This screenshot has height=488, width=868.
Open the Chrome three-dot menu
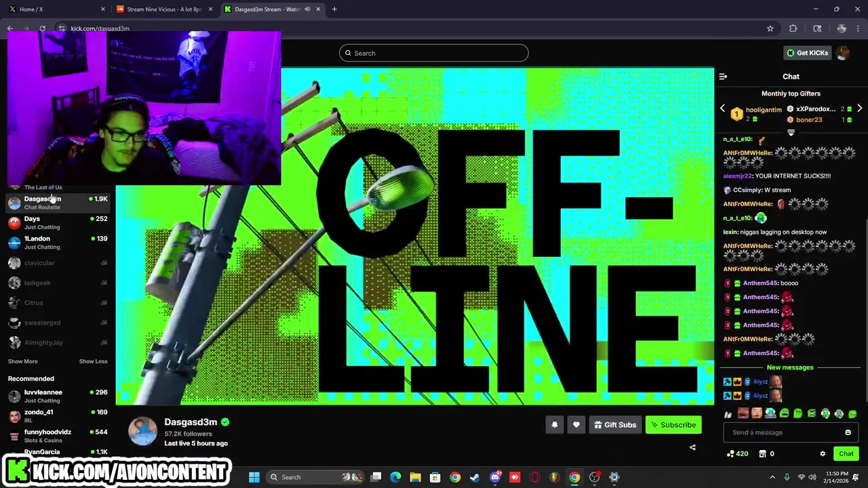tap(858, 28)
